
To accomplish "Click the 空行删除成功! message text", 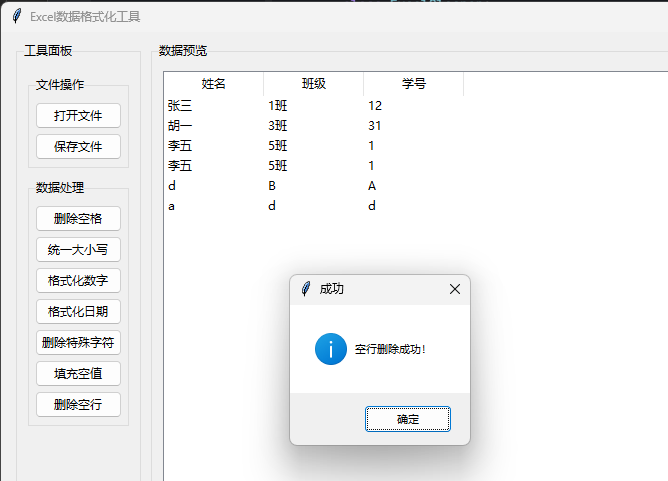I will coord(390,349).
